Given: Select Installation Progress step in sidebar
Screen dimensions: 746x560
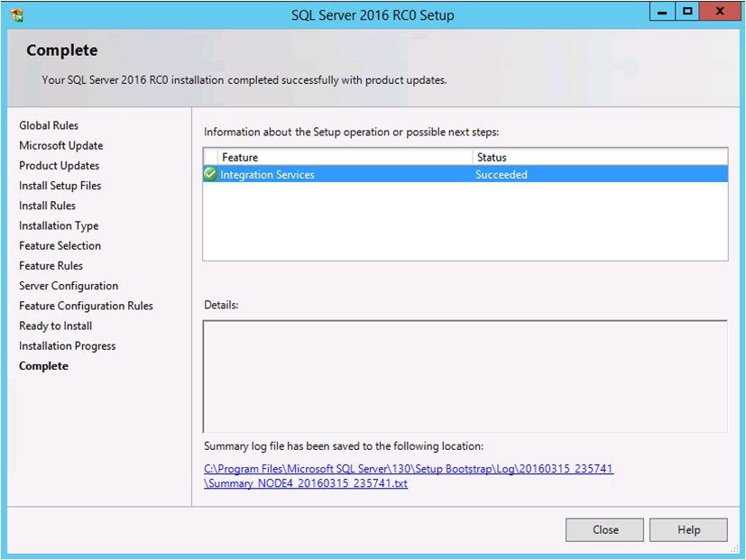Looking at the screenshot, I should click(x=67, y=346).
